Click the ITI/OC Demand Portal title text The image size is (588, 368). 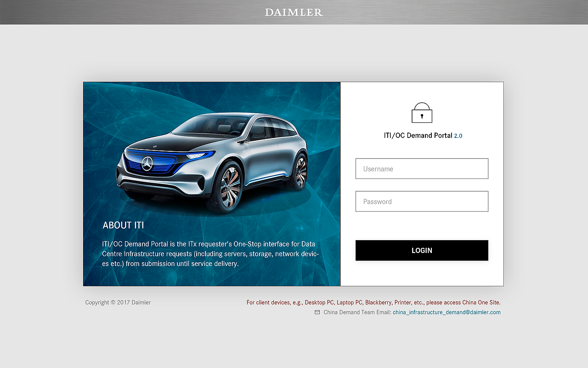(x=418, y=136)
